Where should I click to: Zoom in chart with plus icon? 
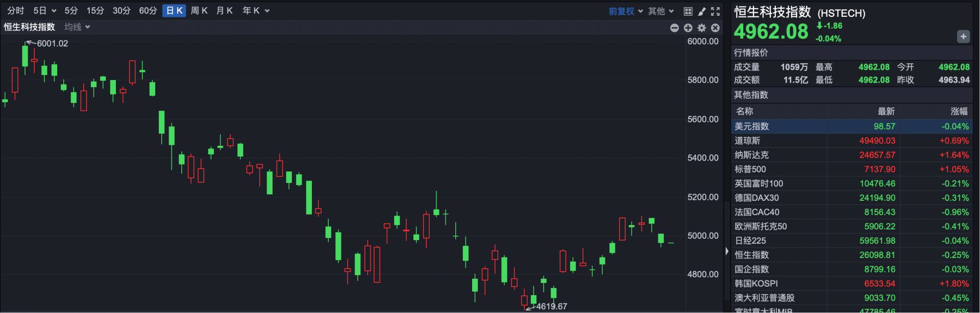(x=688, y=28)
